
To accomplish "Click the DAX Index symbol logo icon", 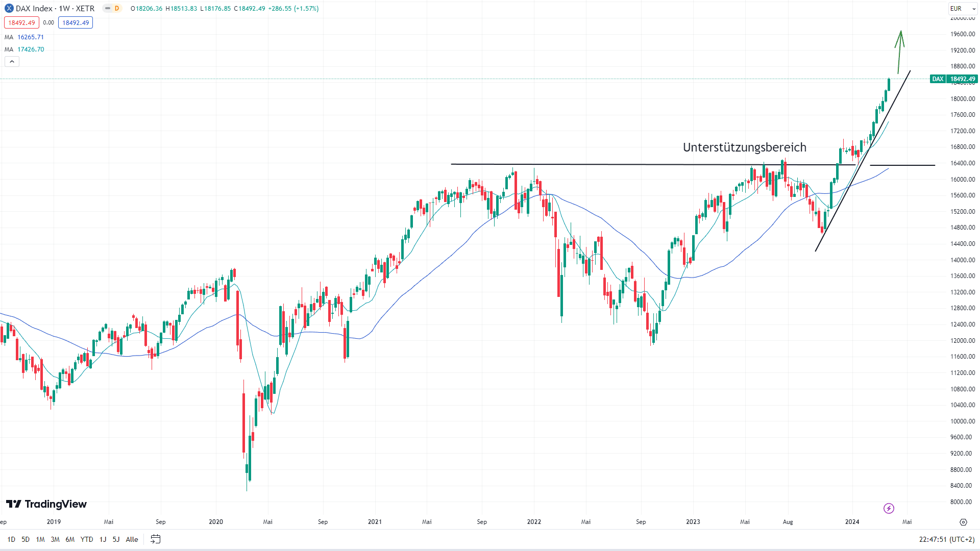I will [x=9, y=8].
